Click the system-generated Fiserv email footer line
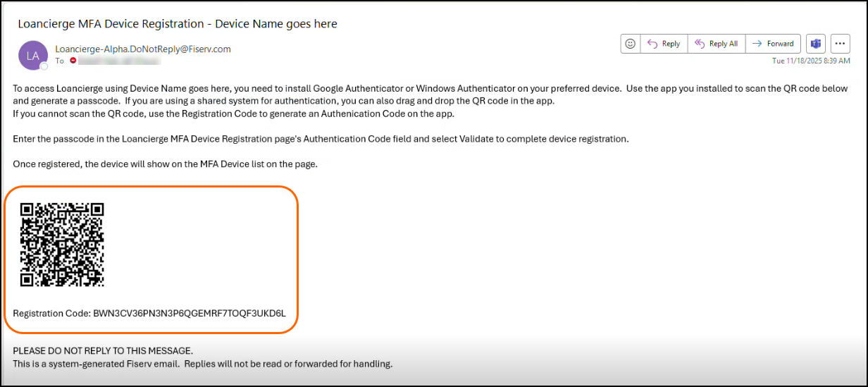The image size is (868, 387). click(x=202, y=364)
